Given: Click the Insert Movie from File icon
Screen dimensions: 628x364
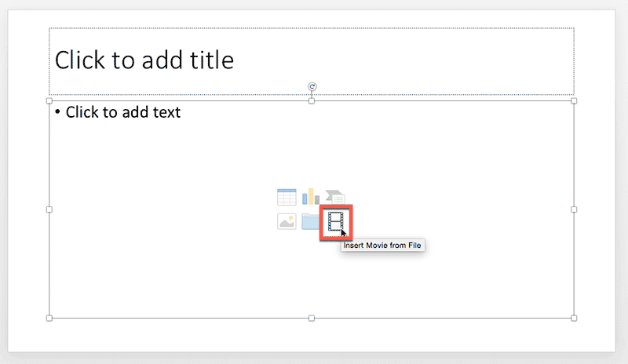Looking at the screenshot, I should click(336, 221).
